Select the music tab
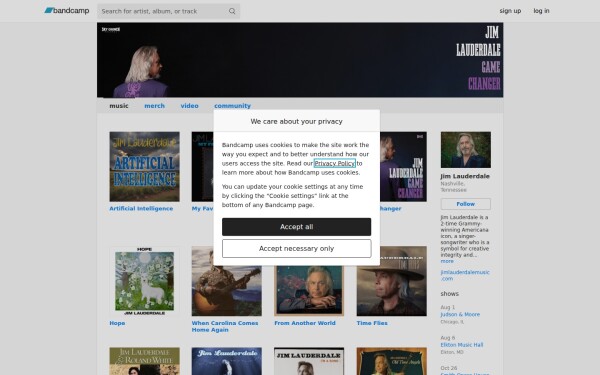The height and width of the screenshot is (375, 600). (119, 106)
